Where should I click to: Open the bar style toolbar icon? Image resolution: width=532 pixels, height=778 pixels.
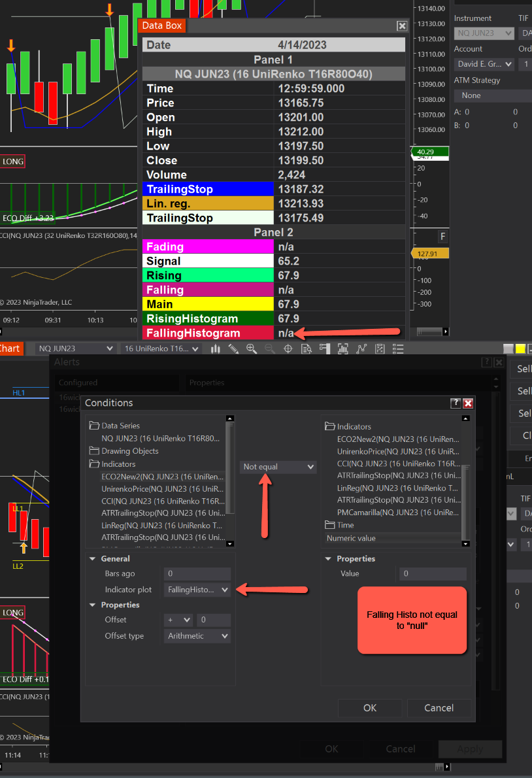coord(215,349)
